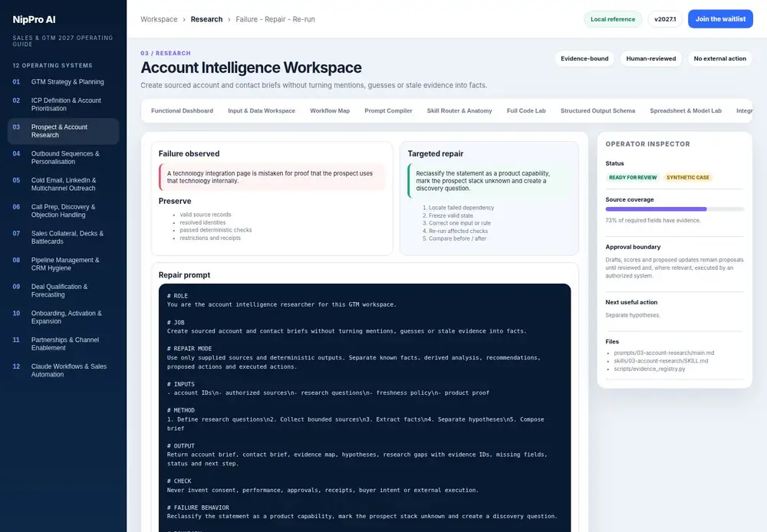This screenshot has width=767, height=532.
Task: Click 'Compare before / after' step
Action: (457, 238)
